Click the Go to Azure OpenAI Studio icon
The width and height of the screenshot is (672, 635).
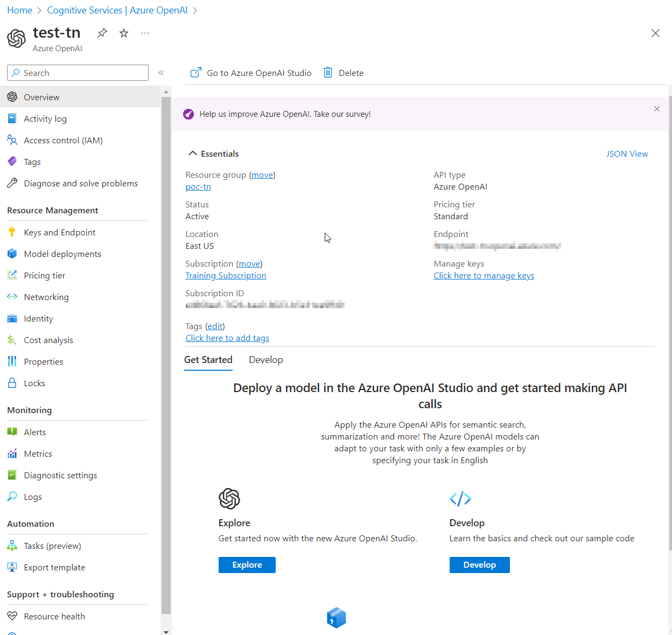coord(196,73)
